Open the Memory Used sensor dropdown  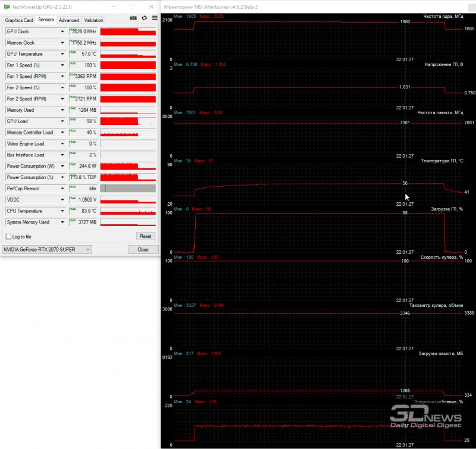click(x=62, y=110)
